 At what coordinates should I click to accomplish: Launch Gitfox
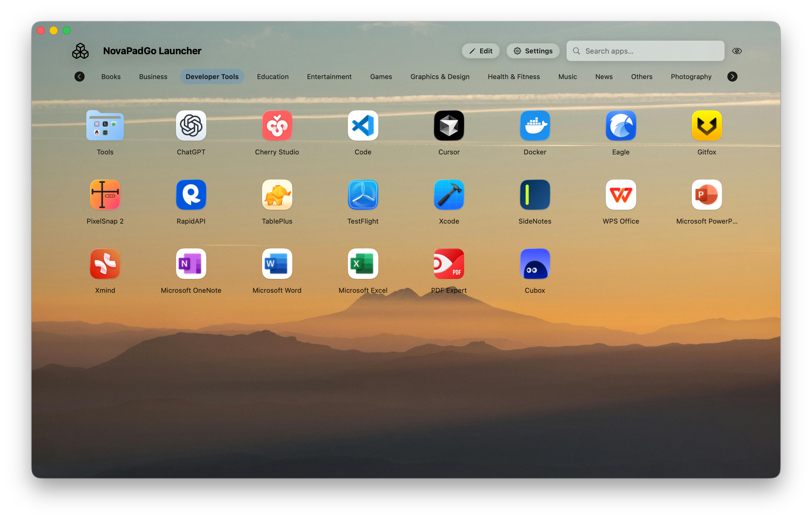pos(707,126)
